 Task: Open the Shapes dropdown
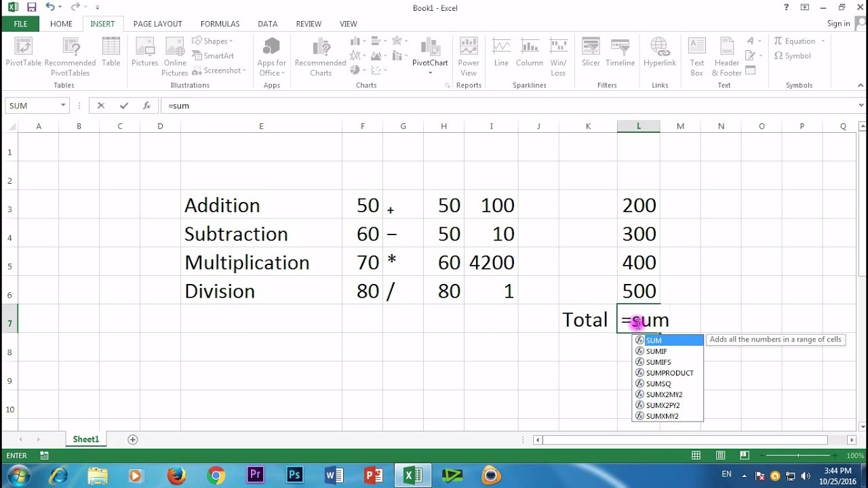212,41
